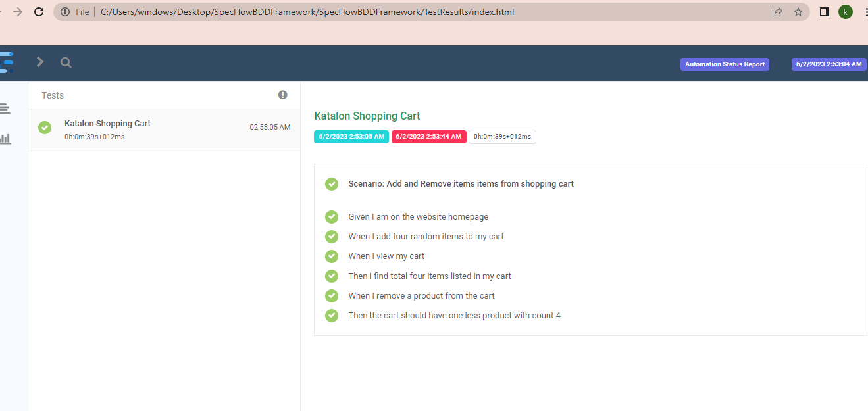The height and width of the screenshot is (411, 868).
Task: Click step Then I find total four items
Action: [430, 276]
